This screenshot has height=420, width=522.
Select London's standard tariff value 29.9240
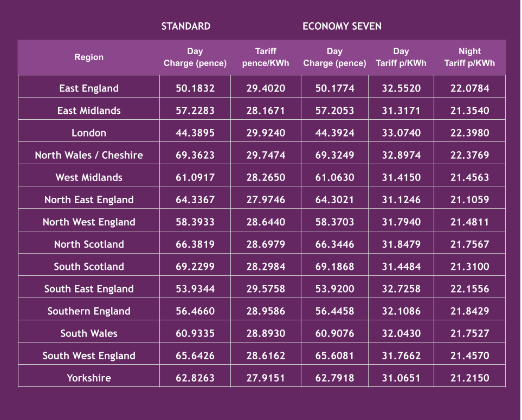coord(266,133)
